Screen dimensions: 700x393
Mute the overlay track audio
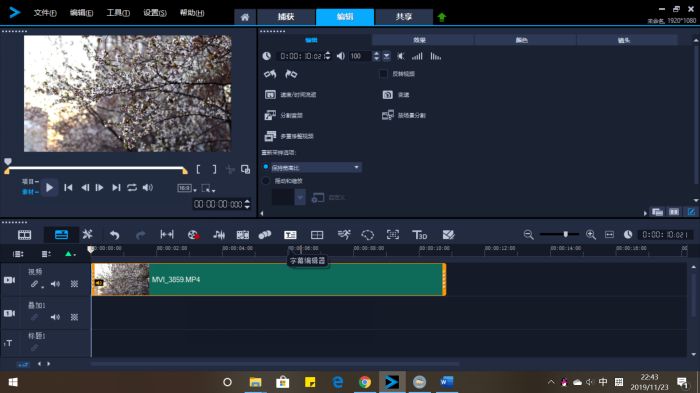click(x=55, y=317)
